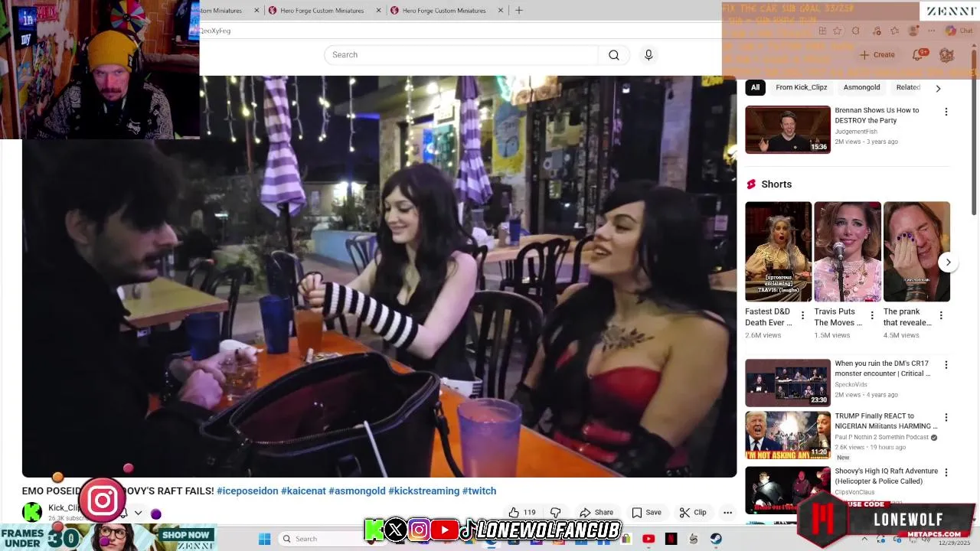Switch to third Hero Forge Custom Miniatures tab
980x551 pixels.
[x=444, y=11]
